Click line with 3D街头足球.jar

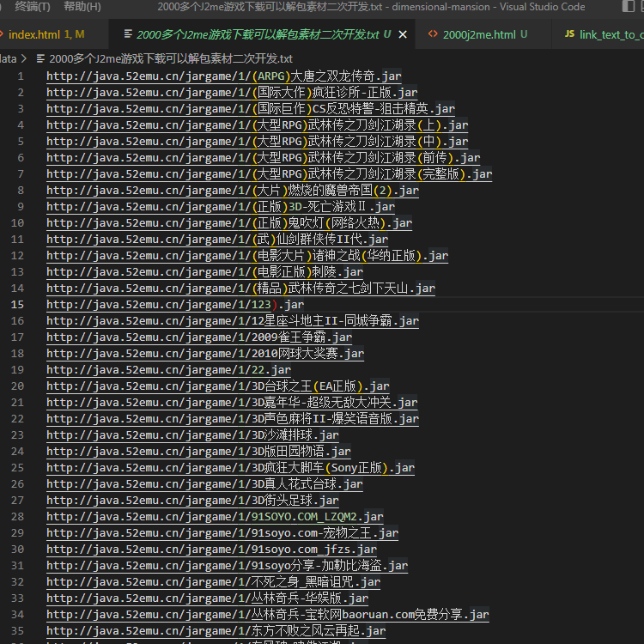[192, 501]
